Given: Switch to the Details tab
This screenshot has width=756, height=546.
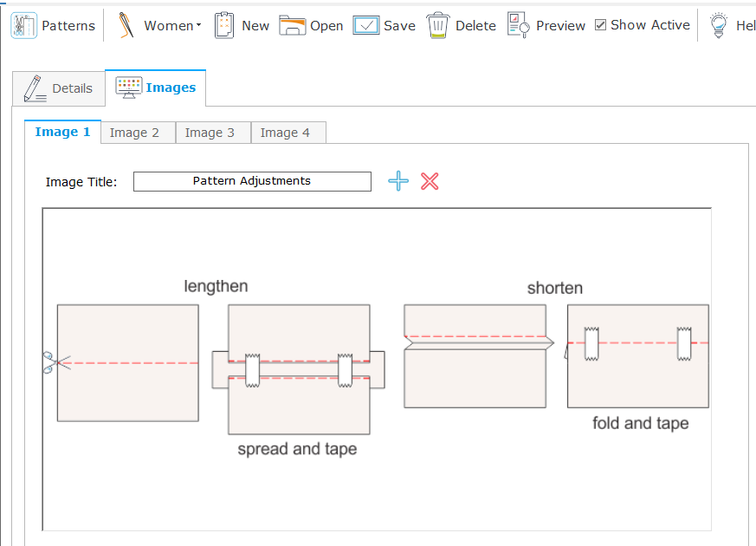Looking at the screenshot, I should pyautogui.click(x=59, y=88).
